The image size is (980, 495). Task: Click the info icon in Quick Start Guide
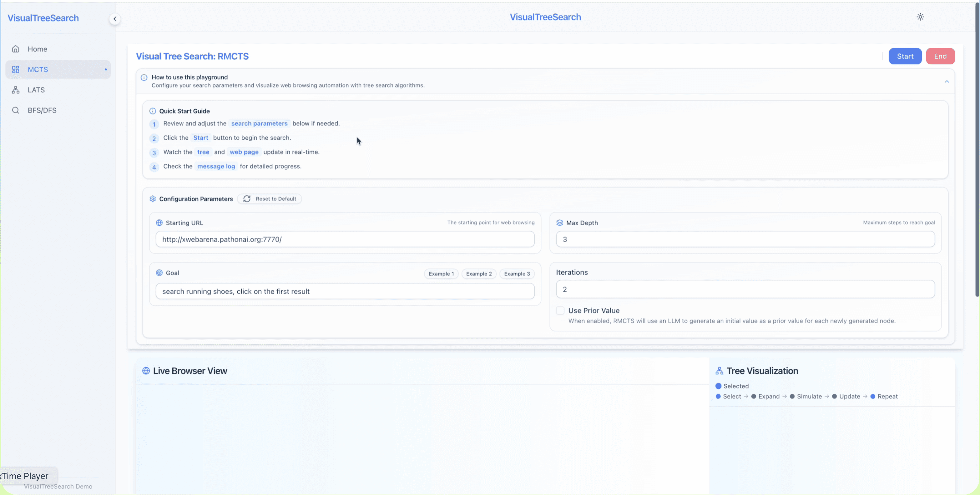pos(153,111)
